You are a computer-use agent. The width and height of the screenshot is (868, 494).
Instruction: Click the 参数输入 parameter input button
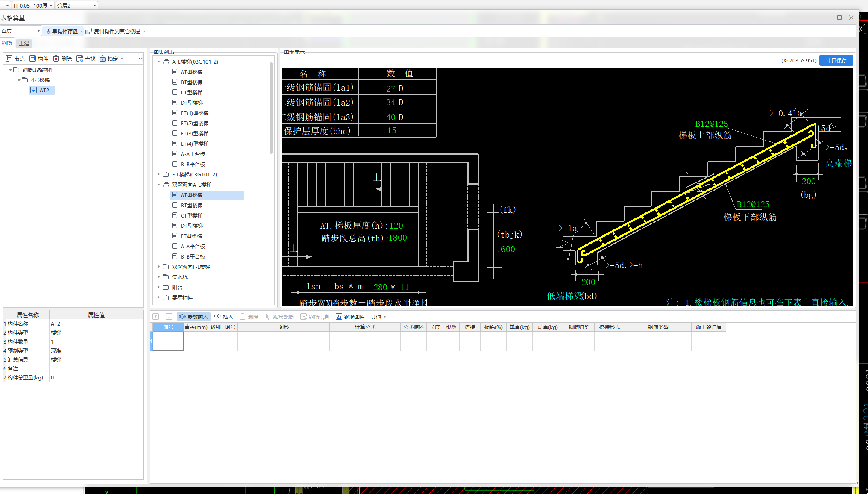tap(193, 317)
